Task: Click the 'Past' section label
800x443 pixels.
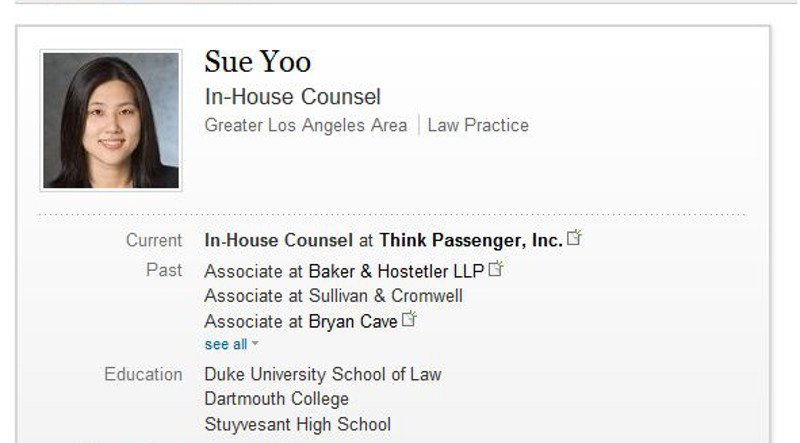Action: pyautogui.click(x=164, y=270)
